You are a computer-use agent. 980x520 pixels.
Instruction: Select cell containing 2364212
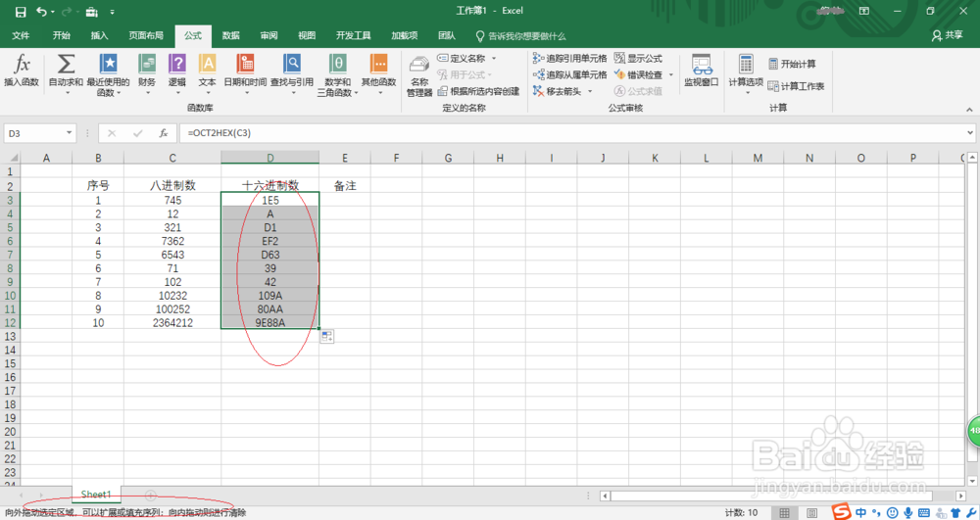coord(172,323)
